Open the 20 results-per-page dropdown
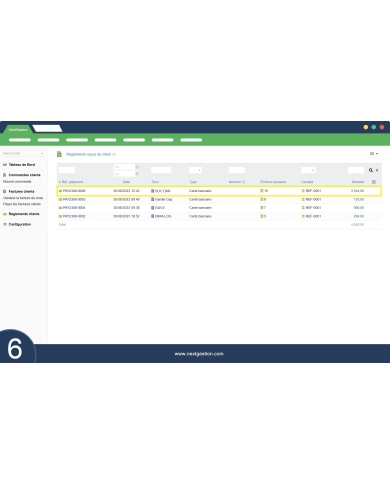This screenshot has width=390, height=484. (373, 154)
